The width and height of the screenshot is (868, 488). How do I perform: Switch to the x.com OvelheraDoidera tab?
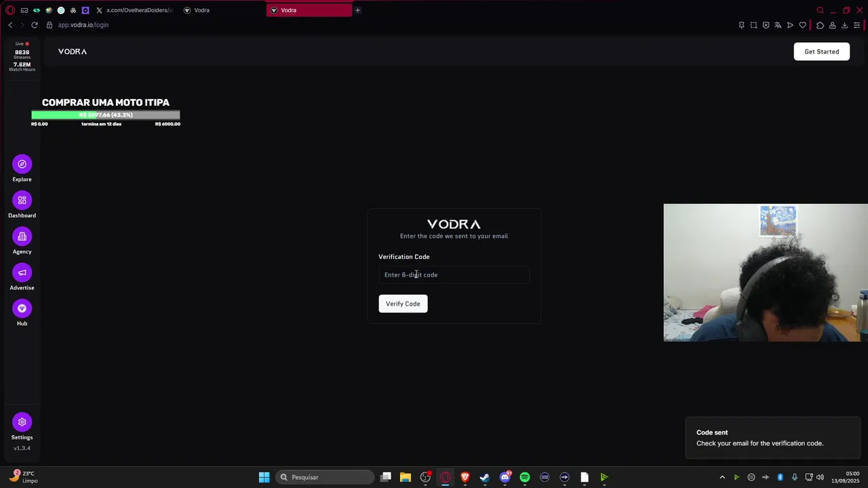click(x=134, y=10)
